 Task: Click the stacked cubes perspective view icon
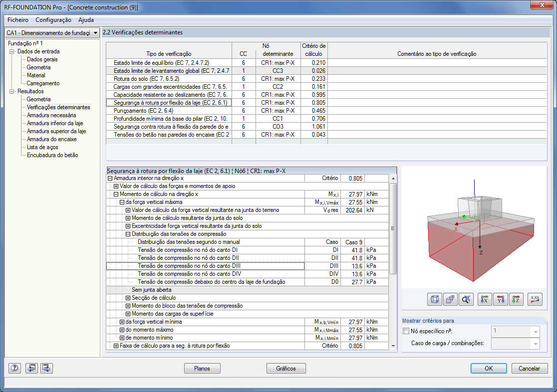pyautogui.click(x=450, y=299)
